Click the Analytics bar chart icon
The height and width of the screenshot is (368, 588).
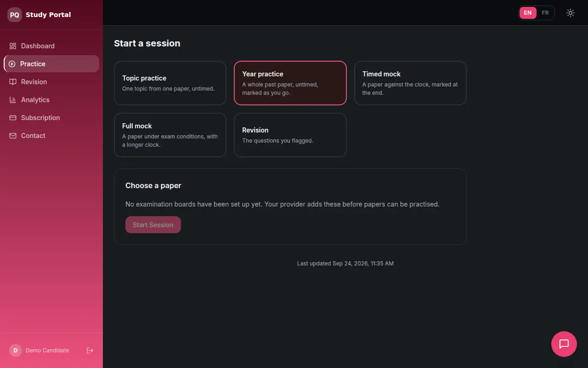click(x=13, y=100)
